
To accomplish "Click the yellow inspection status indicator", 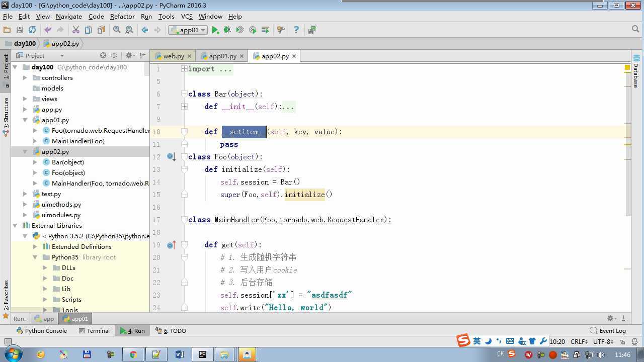I will [x=627, y=67].
